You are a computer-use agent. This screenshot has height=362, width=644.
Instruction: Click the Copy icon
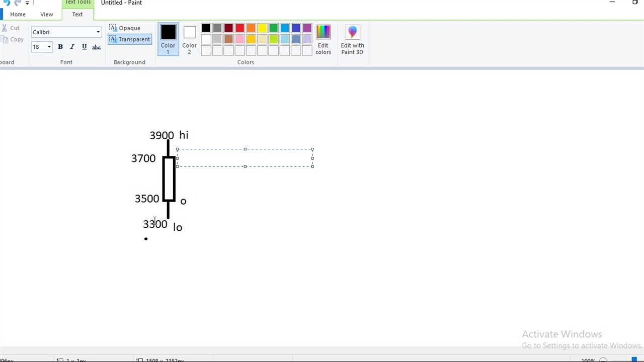(x=5, y=39)
